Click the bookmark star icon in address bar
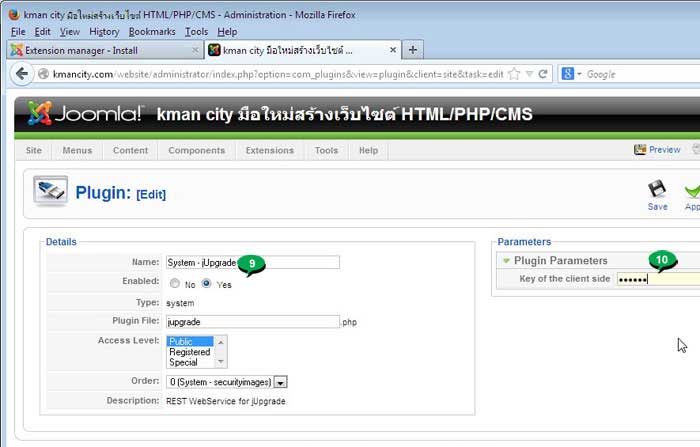The width and height of the screenshot is (700, 447). click(x=514, y=74)
